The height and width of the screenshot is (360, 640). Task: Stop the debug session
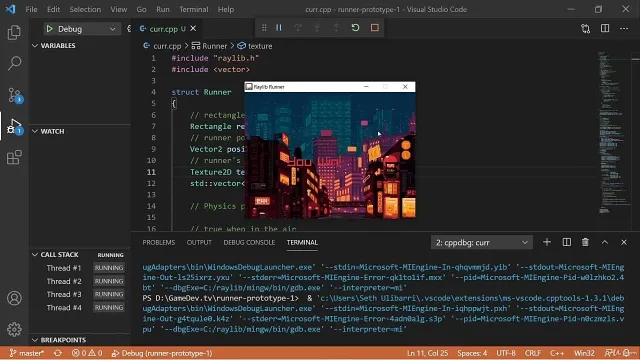(x=375, y=28)
